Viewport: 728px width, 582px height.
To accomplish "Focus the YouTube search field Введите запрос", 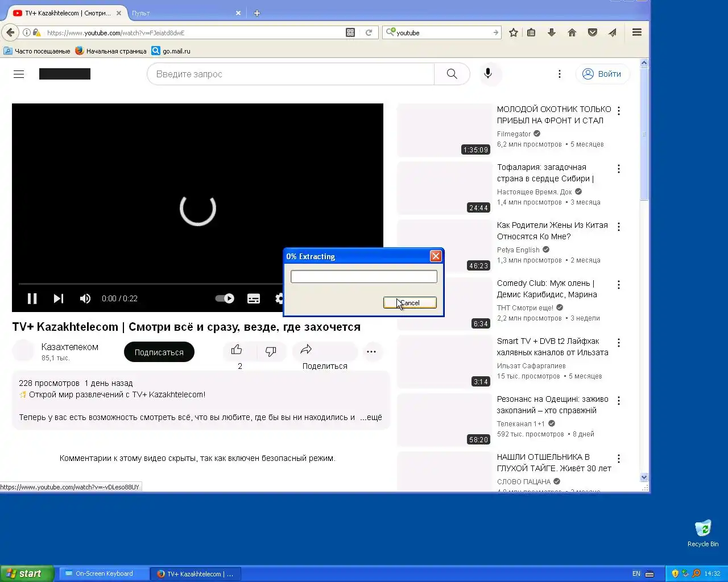I will pyautogui.click(x=291, y=74).
